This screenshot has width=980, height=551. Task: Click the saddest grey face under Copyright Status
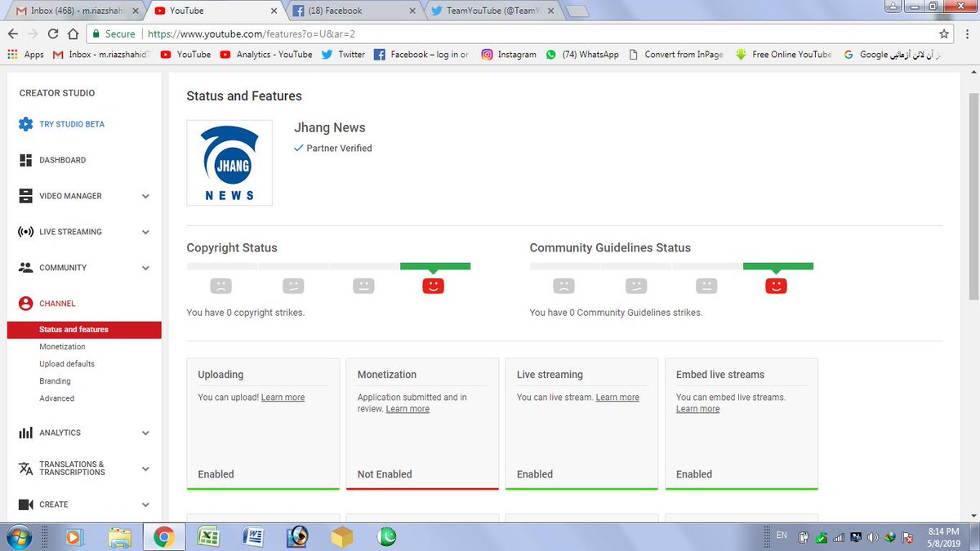click(x=220, y=286)
